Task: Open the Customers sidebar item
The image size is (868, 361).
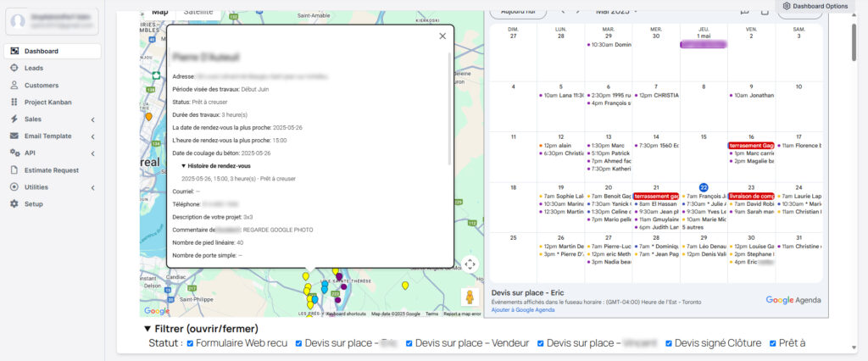Action: coord(41,85)
